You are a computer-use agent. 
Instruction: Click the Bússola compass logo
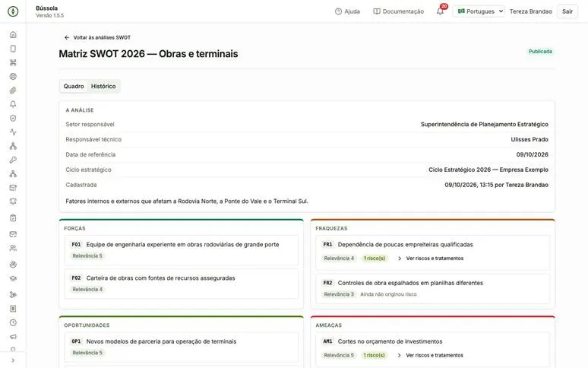point(13,11)
